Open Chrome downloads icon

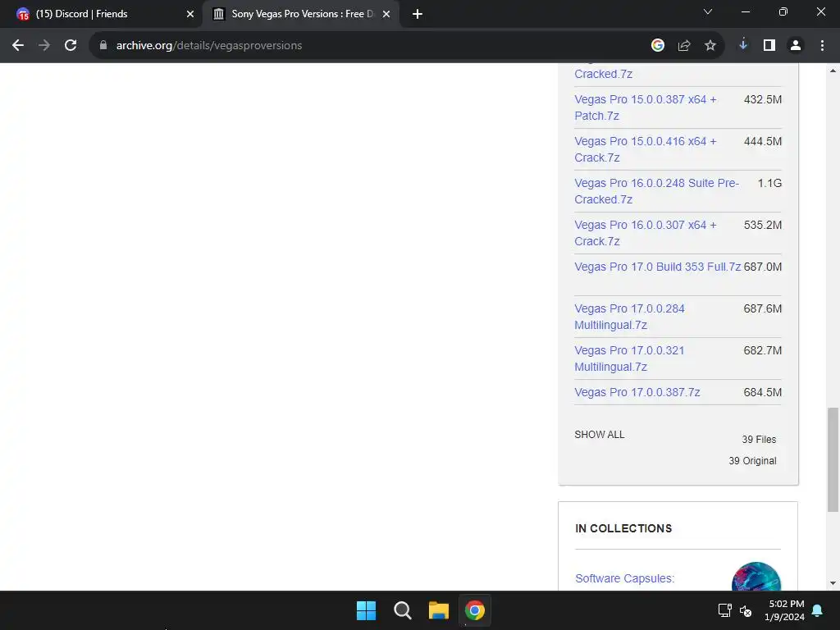tap(743, 45)
